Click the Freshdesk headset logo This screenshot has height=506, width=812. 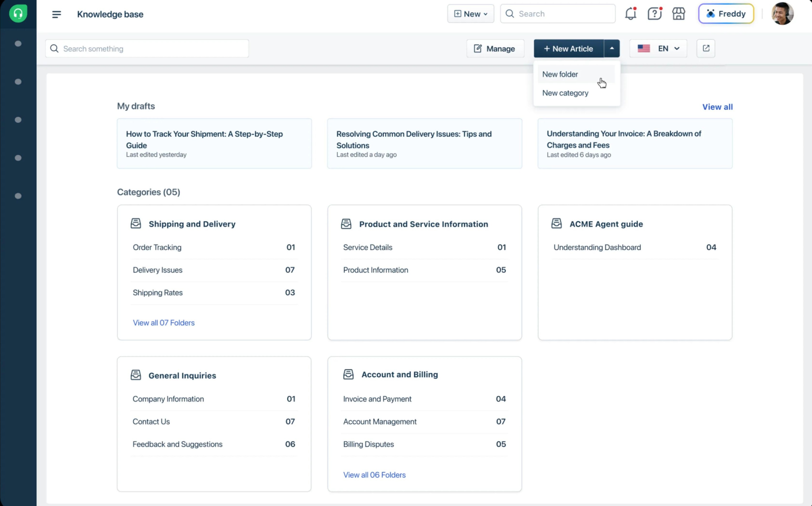18,14
